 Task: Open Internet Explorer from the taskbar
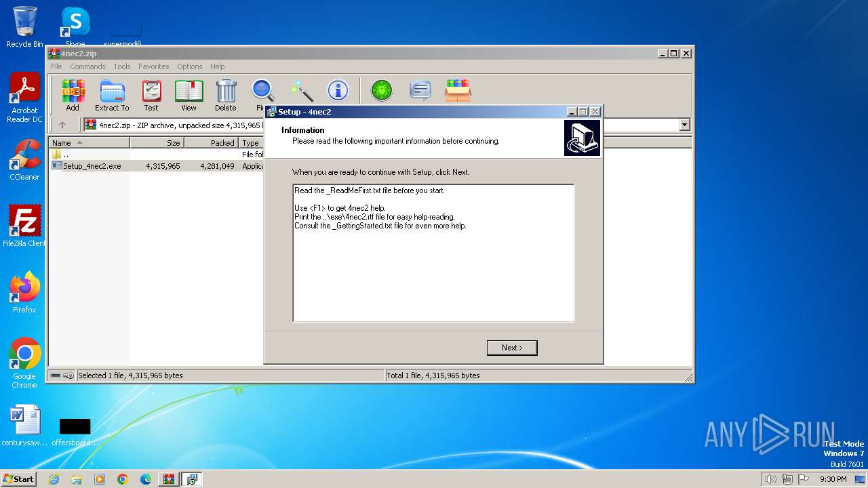[x=54, y=479]
